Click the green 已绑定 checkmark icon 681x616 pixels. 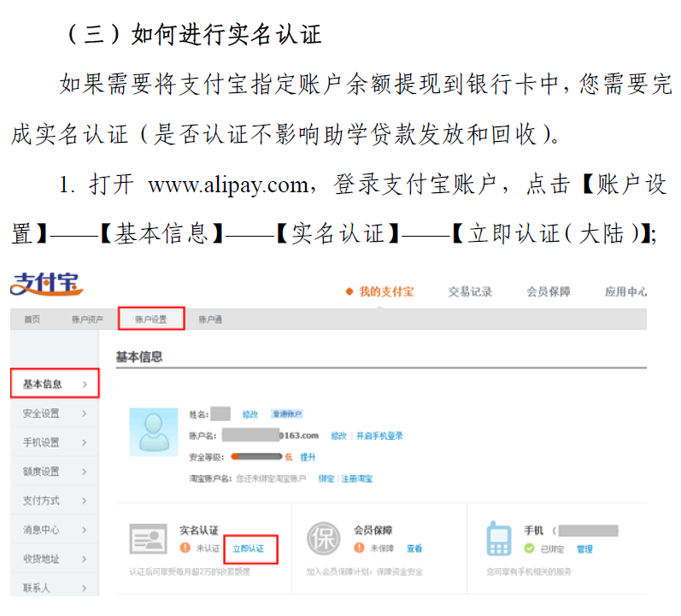[x=529, y=549]
